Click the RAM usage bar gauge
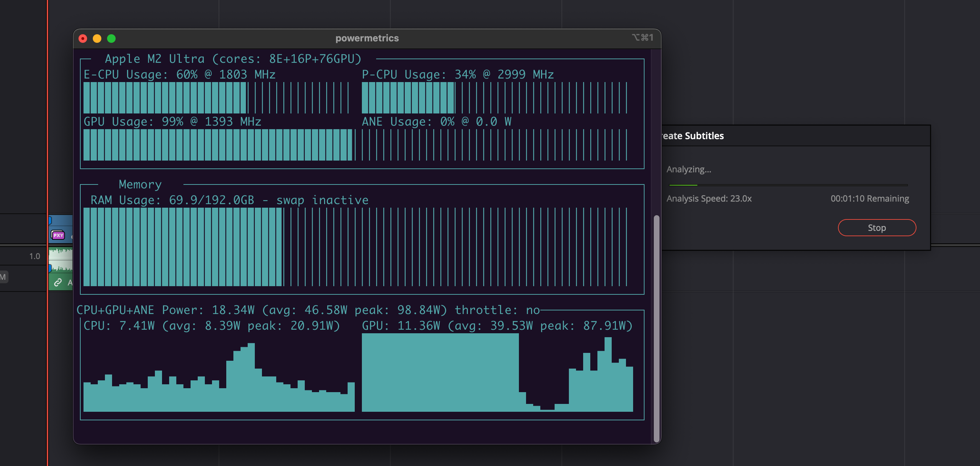980x466 pixels. 355,247
